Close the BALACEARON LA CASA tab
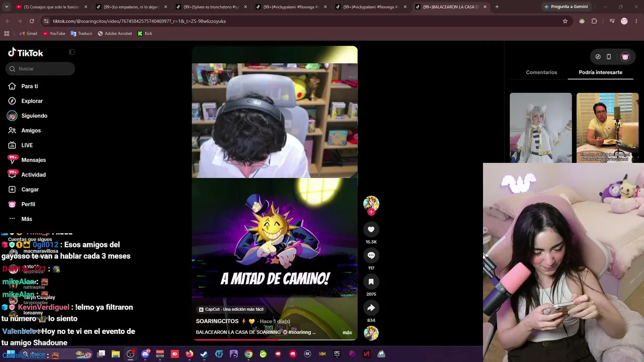Viewport: 644px width, 362px height. click(485, 7)
